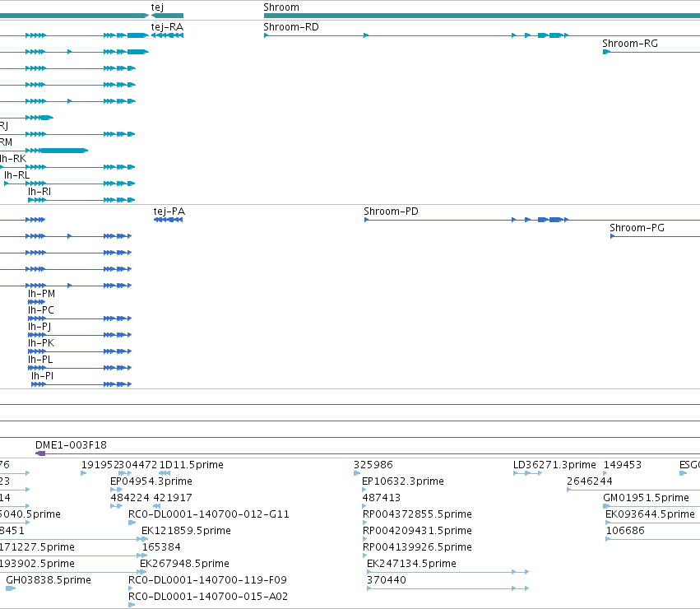Click the Shroom-RD exon cluster glyph

tap(553, 35)
